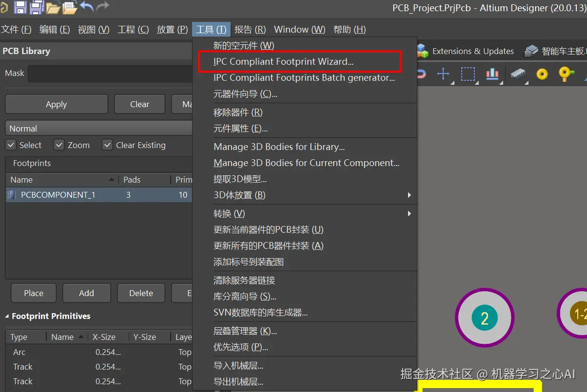Click the Place button
This screenshot has width=587, height=392.
tap(34, 293)
